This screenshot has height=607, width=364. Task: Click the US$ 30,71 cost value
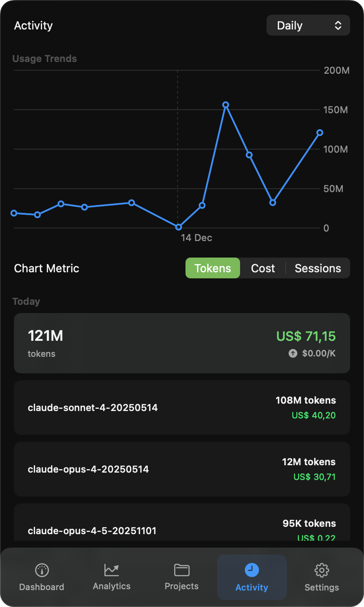click(x=315, y=477)
